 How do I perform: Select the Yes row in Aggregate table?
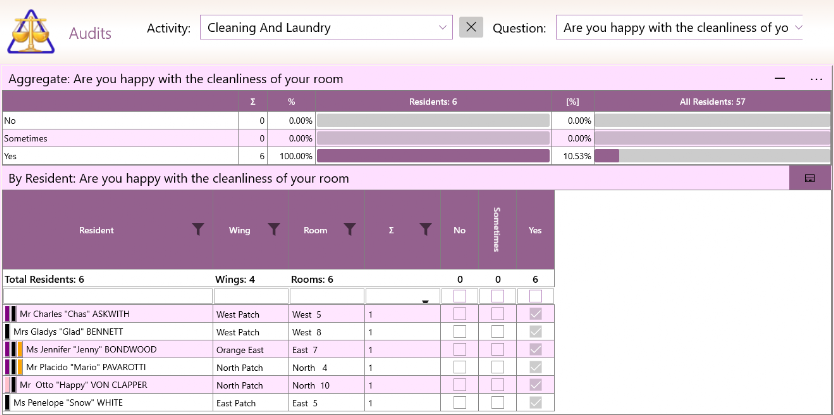tap(416, 156)
